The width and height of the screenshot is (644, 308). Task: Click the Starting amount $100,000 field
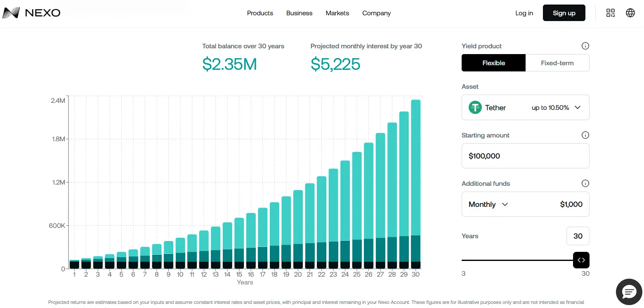pos(526,156)
